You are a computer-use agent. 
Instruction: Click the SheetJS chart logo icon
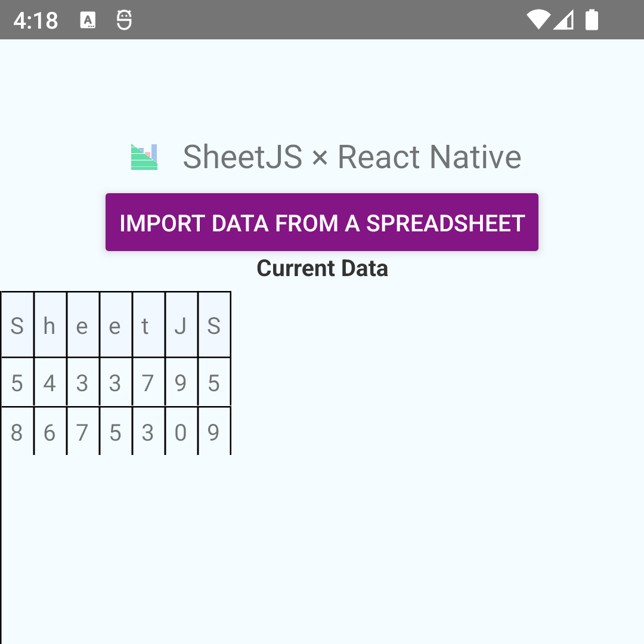pyautogui.click(x=143, y=156)
